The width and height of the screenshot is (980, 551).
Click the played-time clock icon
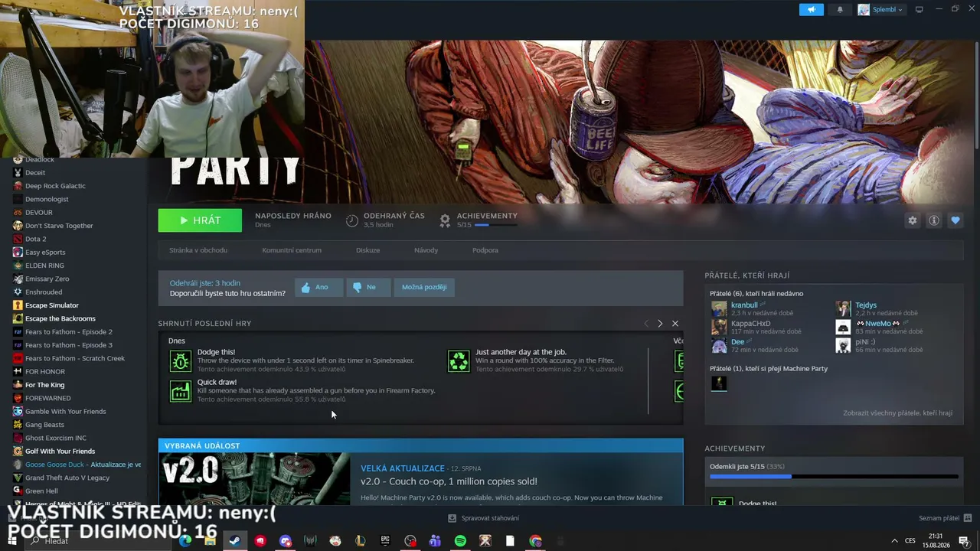pyautogui.click(x=351, y=220)
